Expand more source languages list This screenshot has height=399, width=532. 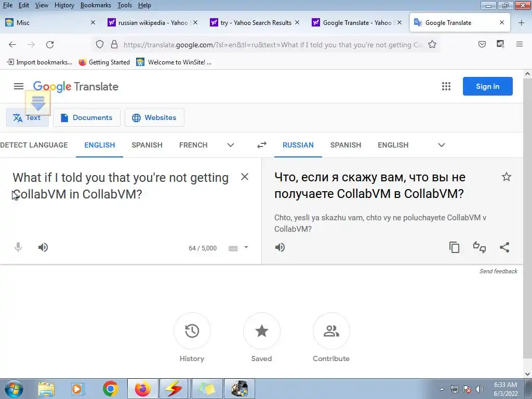tap(230, 145)
